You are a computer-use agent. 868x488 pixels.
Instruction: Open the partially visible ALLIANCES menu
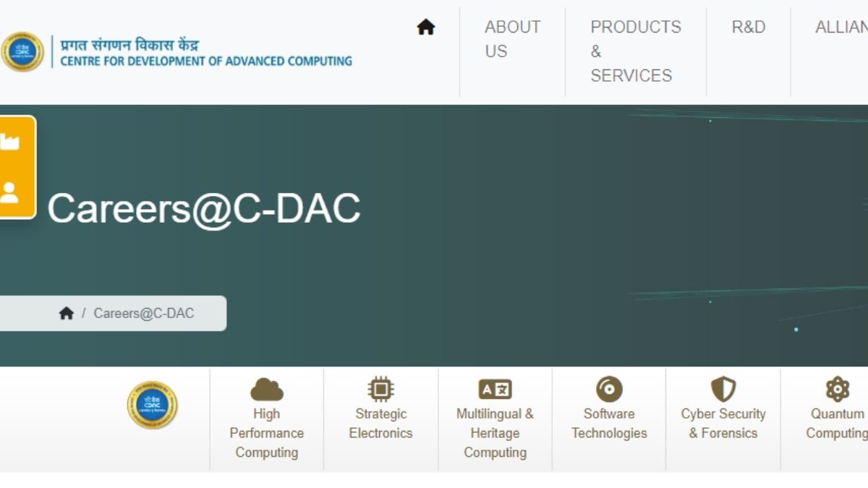(842, 27)
